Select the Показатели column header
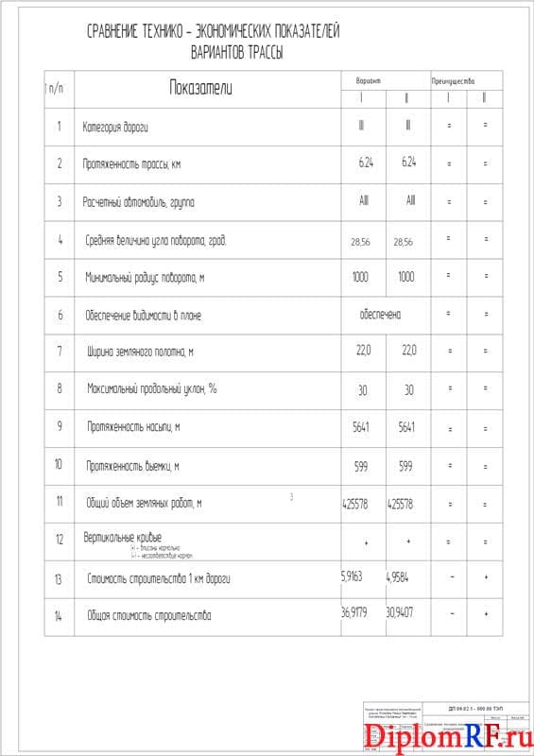Screen dimensions: 534x756 click(x=200, y=88)
